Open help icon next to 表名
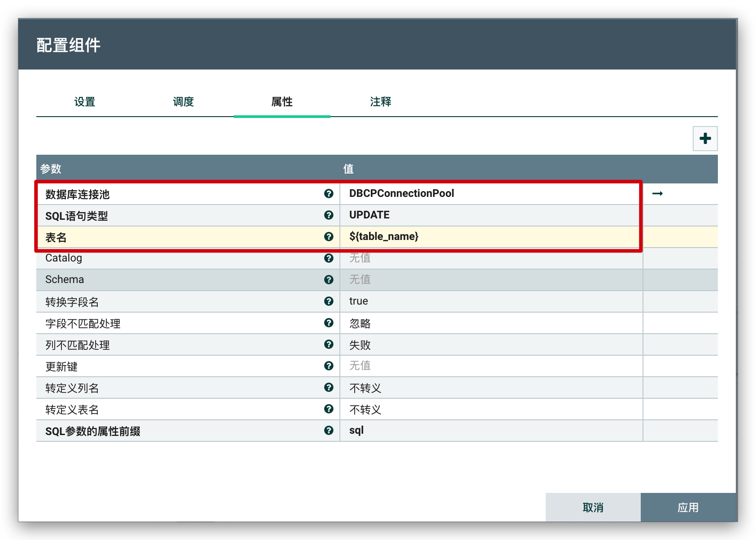Screen dimensions: 756x540 click(x=329, y=236)
